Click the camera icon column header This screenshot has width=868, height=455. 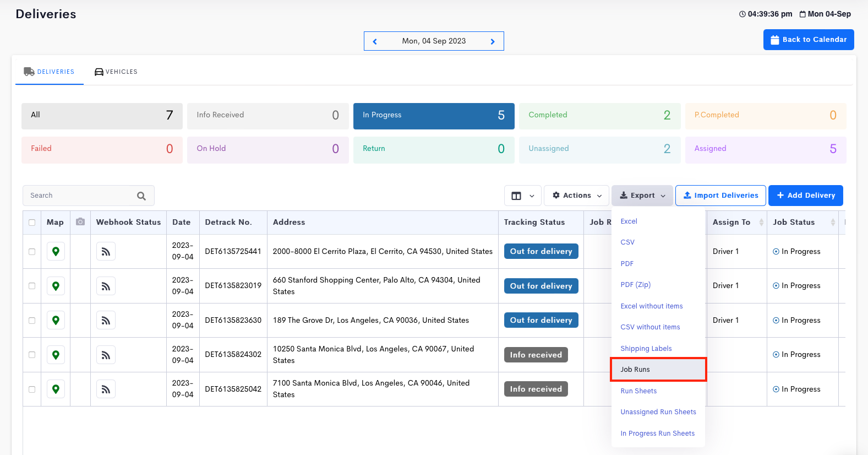pyautogui.click(x=80, y=222)
